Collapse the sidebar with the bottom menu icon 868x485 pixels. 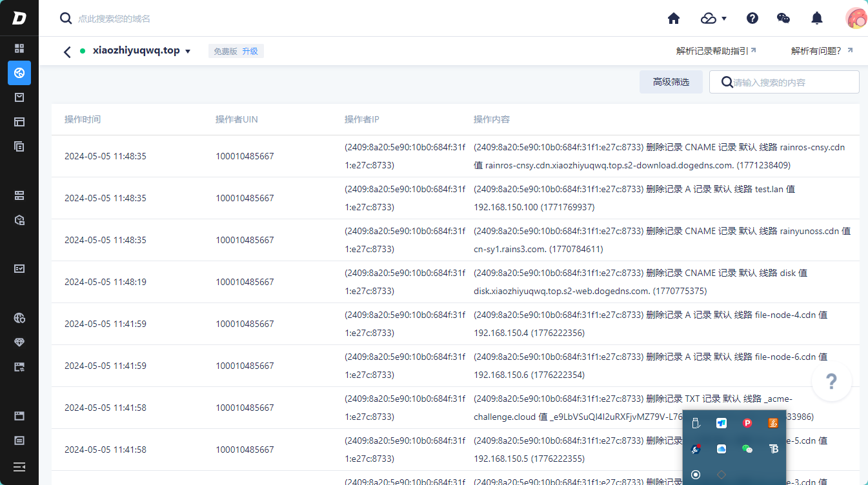pos(19,466)
